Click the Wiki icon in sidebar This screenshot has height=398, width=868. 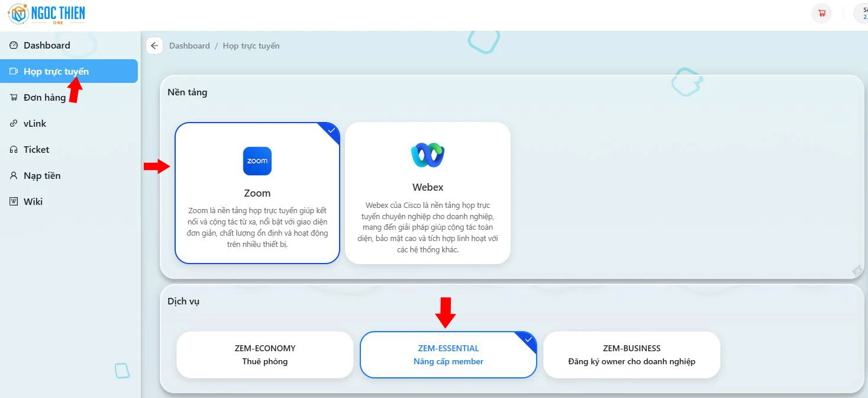tap(14, 202)
